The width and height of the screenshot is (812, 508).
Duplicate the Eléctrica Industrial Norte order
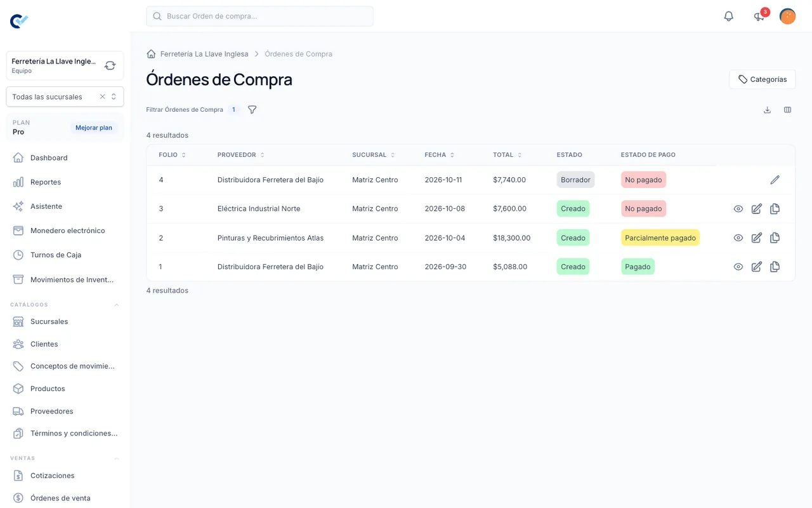(x=775, y=209)
